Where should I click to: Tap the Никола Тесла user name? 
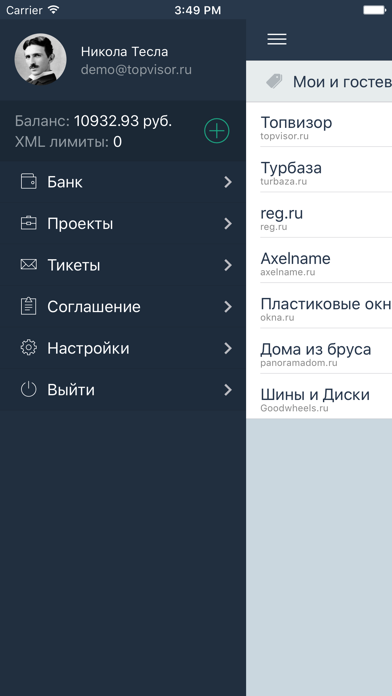click(x=124, y=52)
